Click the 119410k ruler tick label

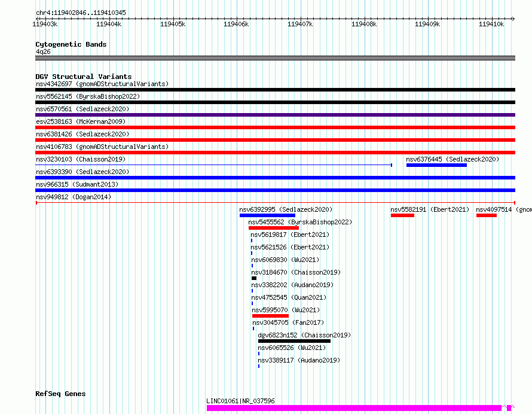click(491, 24)
